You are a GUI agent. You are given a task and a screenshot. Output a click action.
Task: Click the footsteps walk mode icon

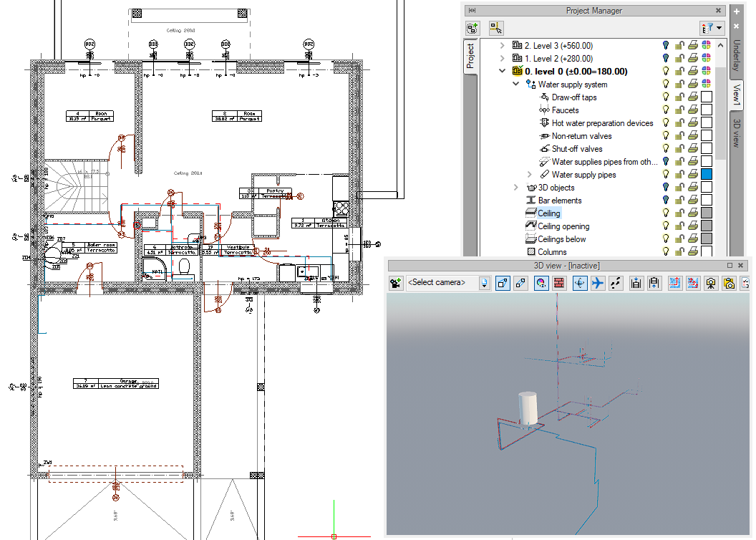click(616, 283)
